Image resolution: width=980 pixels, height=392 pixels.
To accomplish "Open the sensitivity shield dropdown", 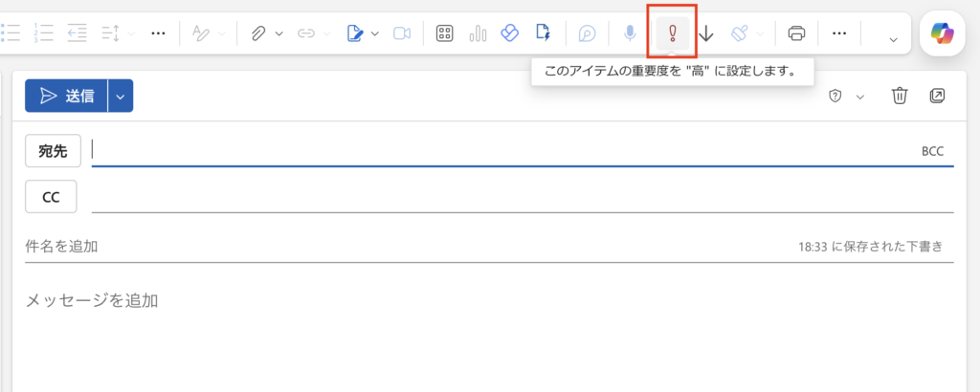I will pos(846,96).
